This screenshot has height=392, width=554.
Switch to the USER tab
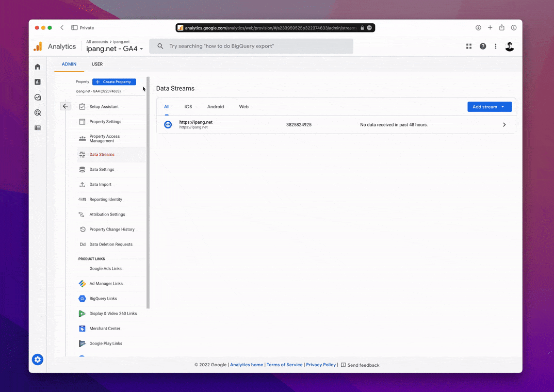click(97, 64)
